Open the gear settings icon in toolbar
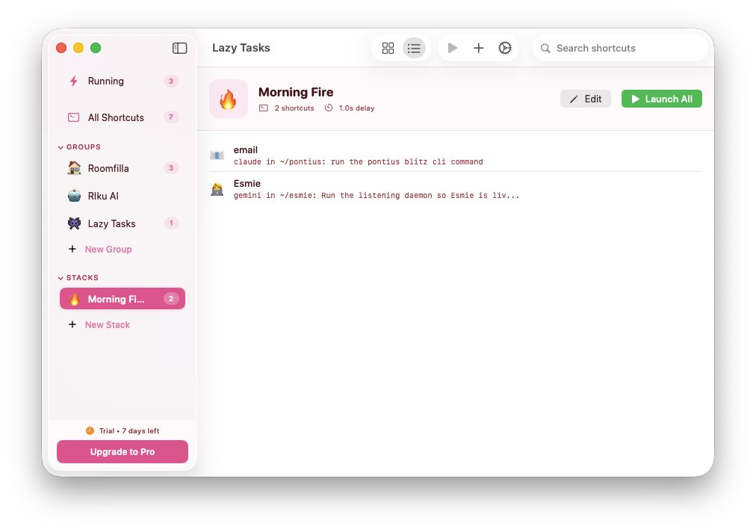756x532 pixels. (505, 48)
